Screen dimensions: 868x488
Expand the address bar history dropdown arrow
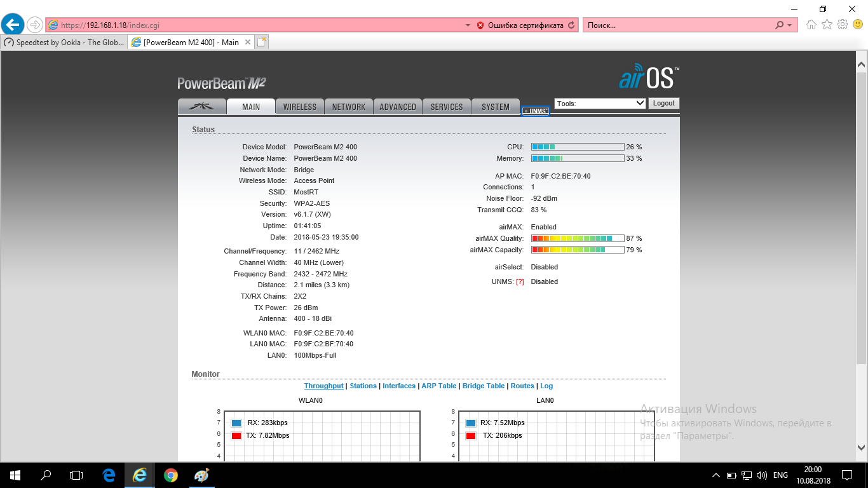point(468,25)
